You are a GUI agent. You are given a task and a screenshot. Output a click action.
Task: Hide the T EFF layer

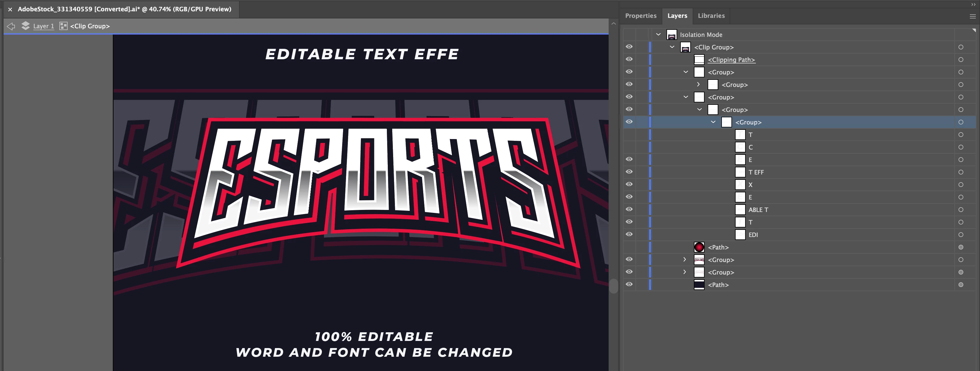(x=629, y=172)
